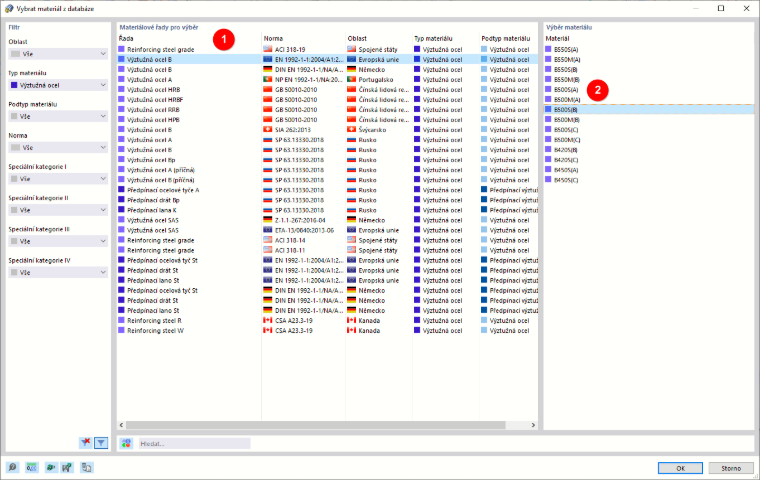Image resolution: width=760 pixels, height=480 pixels.
Task: Open the Speciální kategorie IV dropdown
Action: [58, 272]
